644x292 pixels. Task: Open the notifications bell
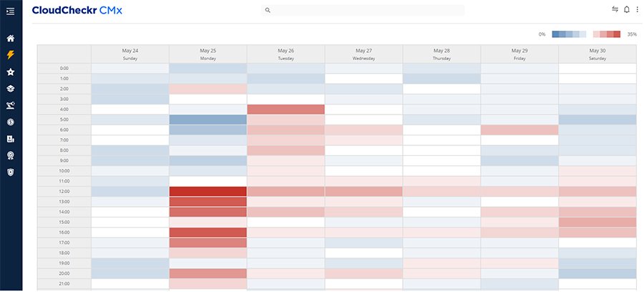coord(627,10)
